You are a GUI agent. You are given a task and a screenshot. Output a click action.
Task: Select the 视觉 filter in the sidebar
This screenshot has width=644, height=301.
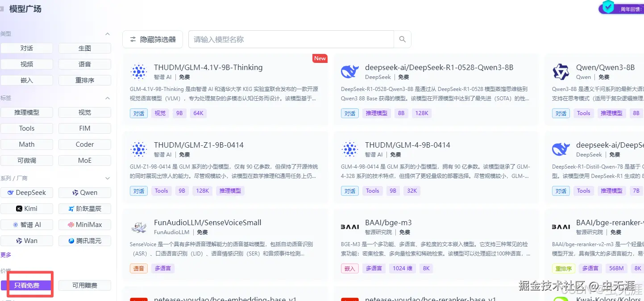[x=85, y=112]
